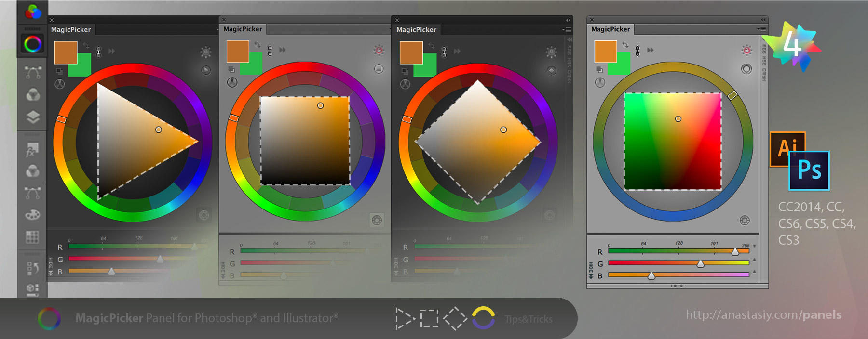Click the square mode button in second panel
Screen dimensions: 868x339
pos(379,69)
